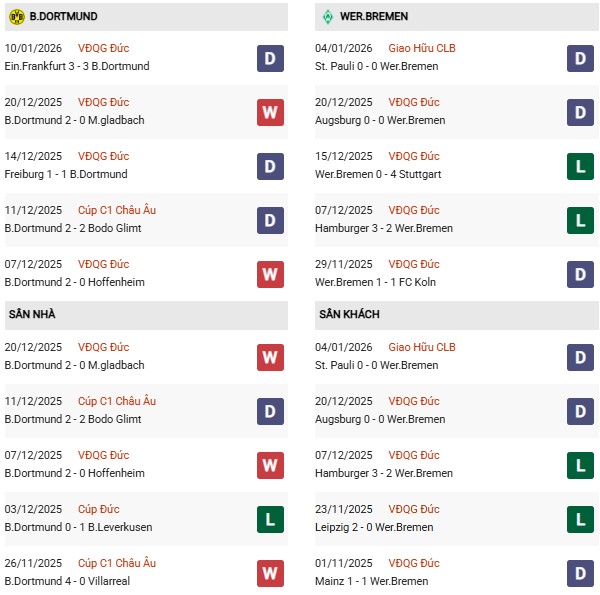Viewport: 600px width, 595px height.
Task: Click the 03/12/2025 match date
Action: tap(33, 509)
